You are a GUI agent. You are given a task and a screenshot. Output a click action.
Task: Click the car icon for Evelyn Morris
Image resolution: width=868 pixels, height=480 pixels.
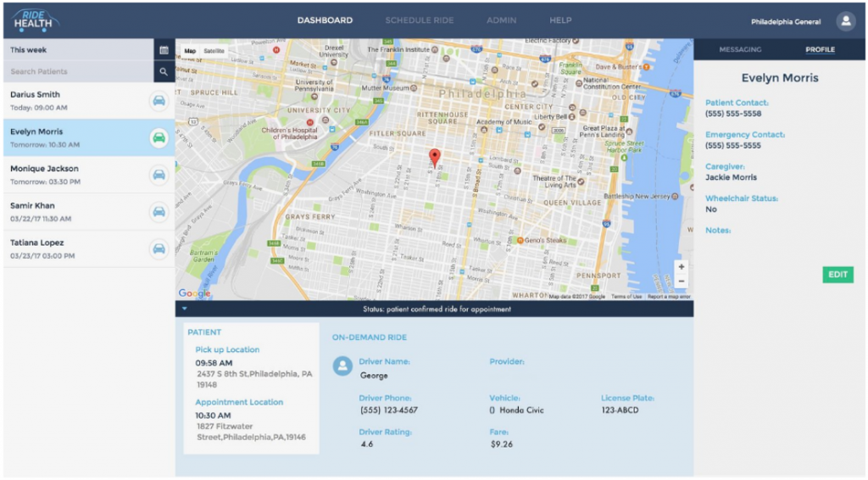point(159,138)
